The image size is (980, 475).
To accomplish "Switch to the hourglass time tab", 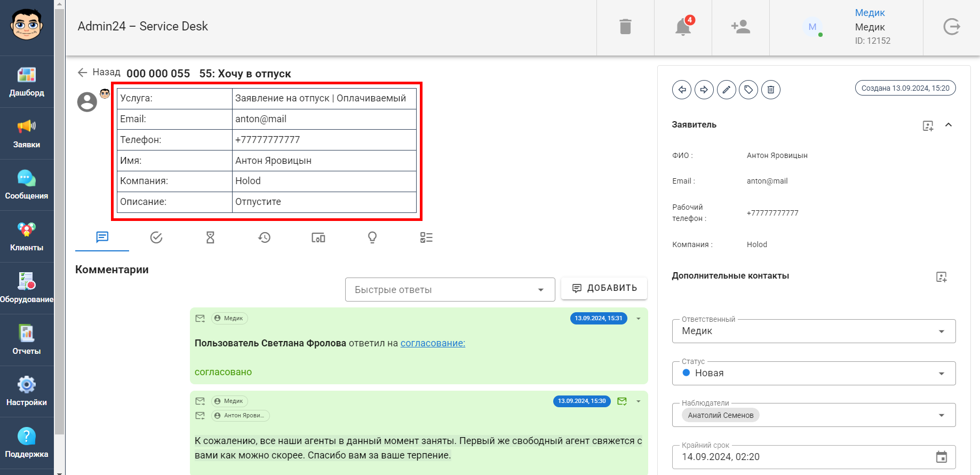I will (210, 237).
